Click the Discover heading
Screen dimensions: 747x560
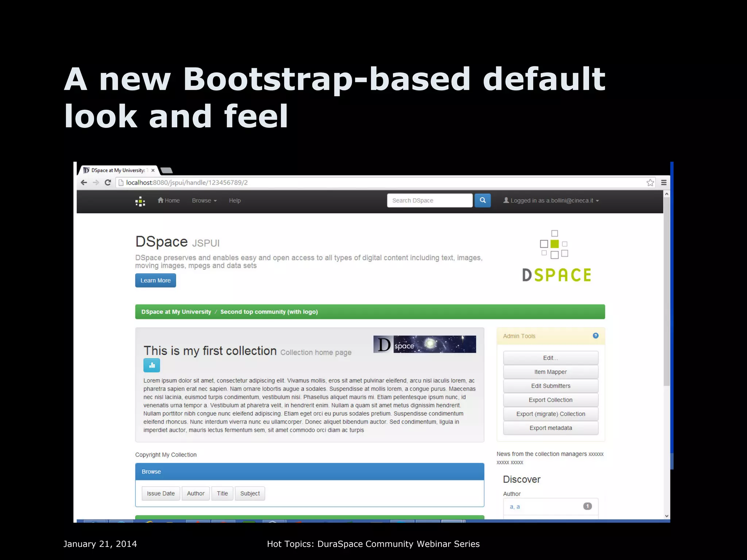(x=522, y=479)
